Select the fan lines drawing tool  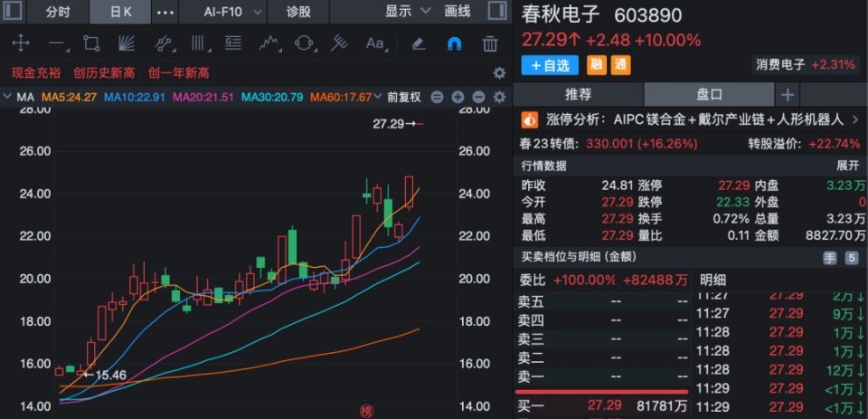pyautogui.click(x=127, y=43)
